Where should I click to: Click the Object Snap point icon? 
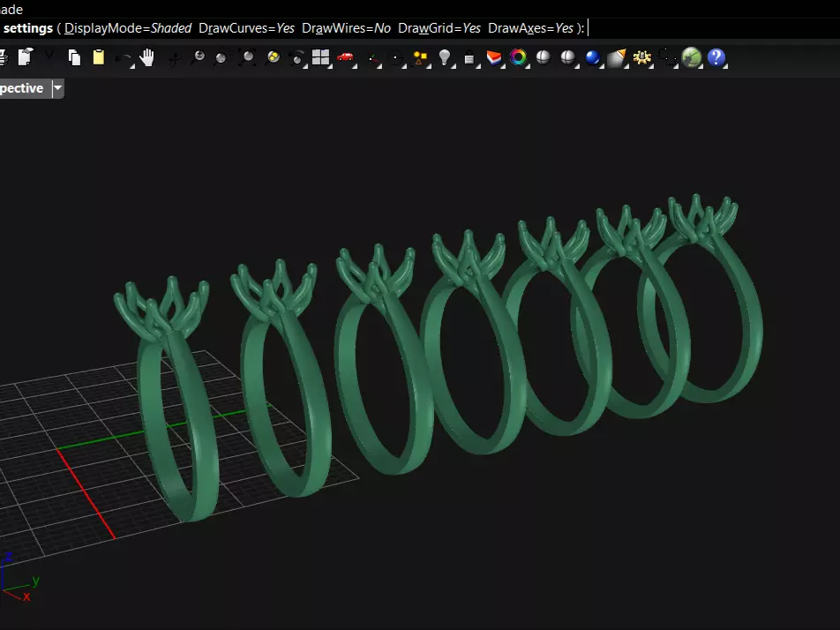click(x=396, y=58)
